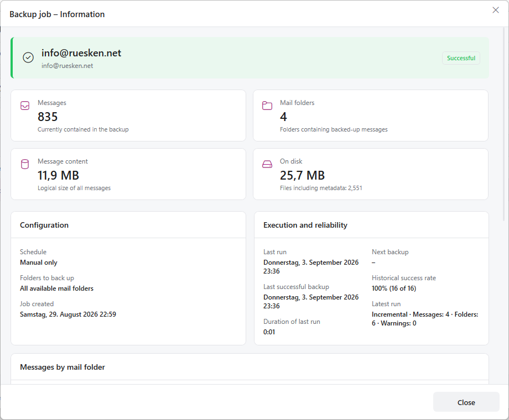The width and height of the screenshot is (509, 420).
Task: Click the mail folders count 4
Action: click(x=283, y=117)
